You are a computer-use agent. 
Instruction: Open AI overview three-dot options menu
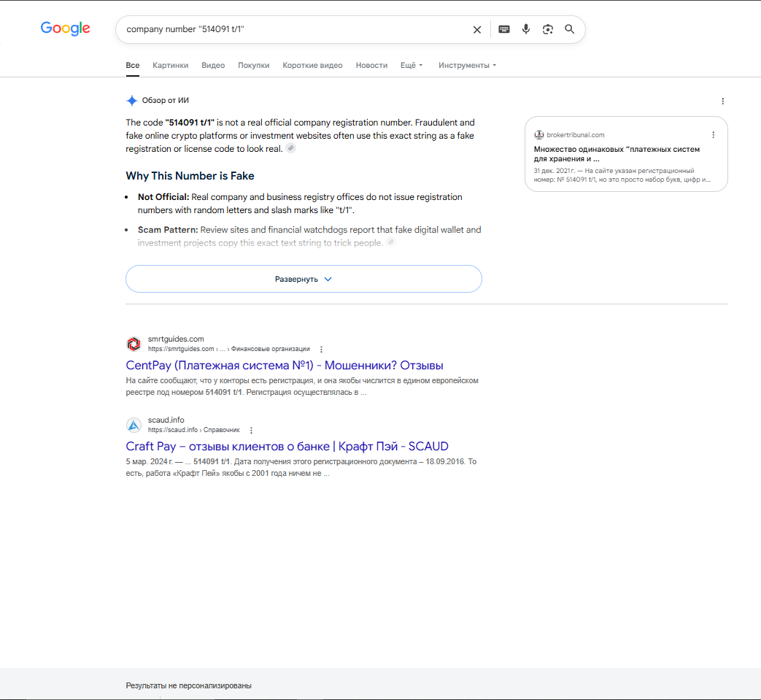pyautogui.click(x=722, y=101)
